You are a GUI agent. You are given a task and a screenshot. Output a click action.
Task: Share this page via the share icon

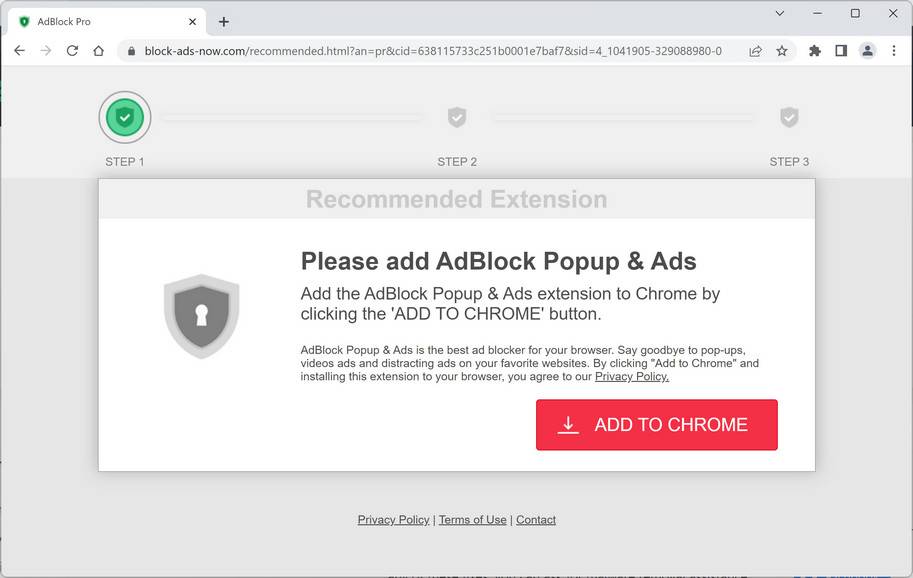point(755,51)
